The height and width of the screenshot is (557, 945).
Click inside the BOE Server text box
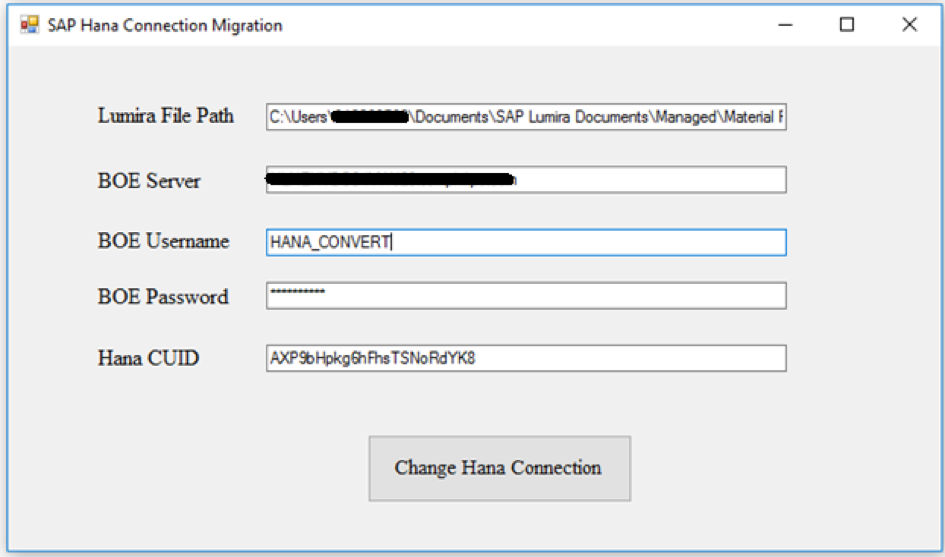650,180
